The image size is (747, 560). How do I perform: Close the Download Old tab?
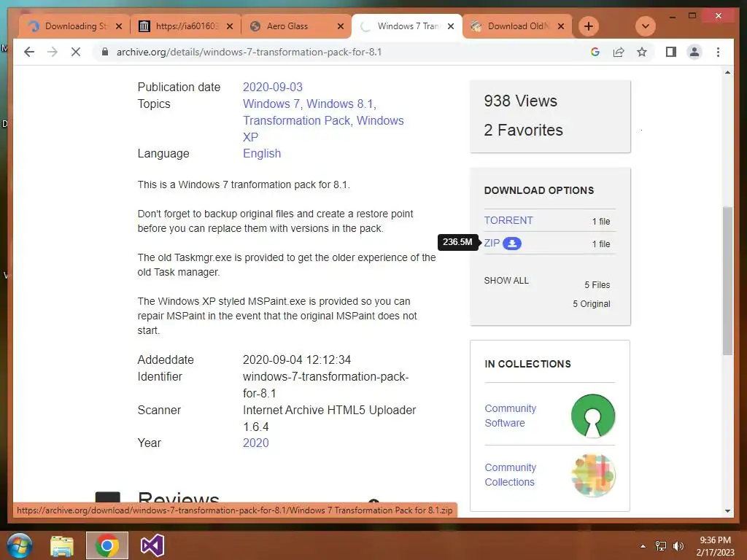561,26
